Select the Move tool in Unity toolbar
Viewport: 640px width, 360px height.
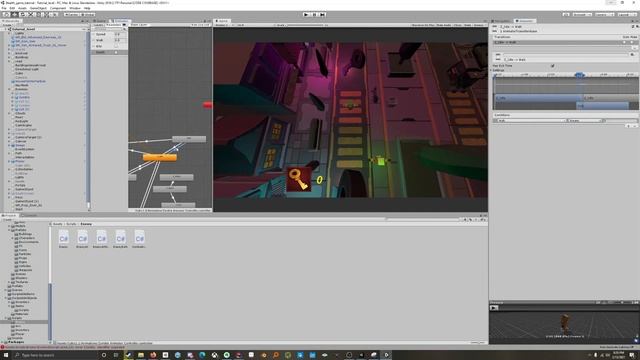click(15, 14)
